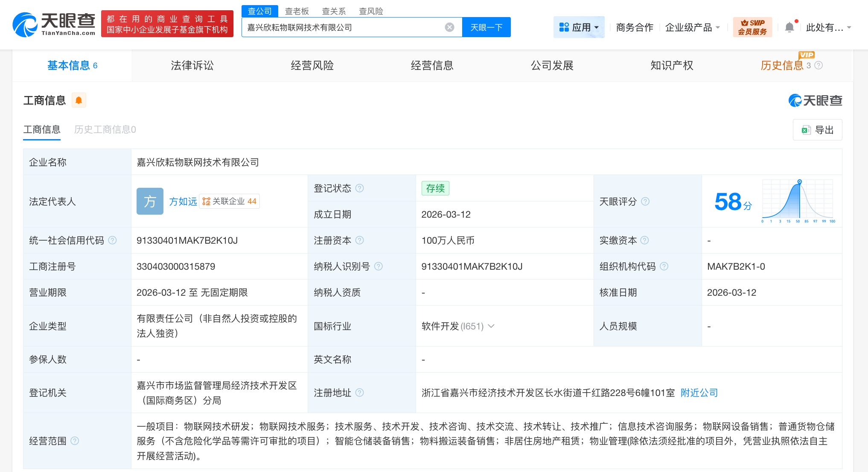This screenshot has width=868, height=472.
Task: Click the 方 avatar of legal representative
Action: tap(150, 201)
